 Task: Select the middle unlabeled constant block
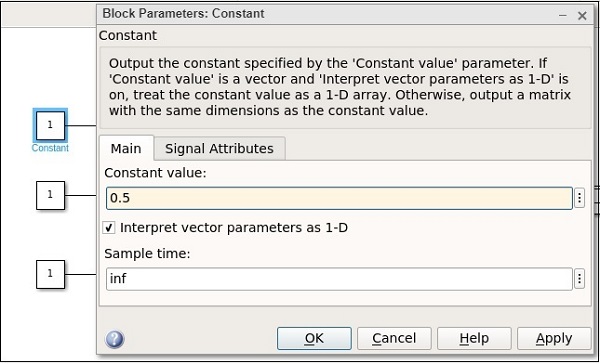point(51,195)
